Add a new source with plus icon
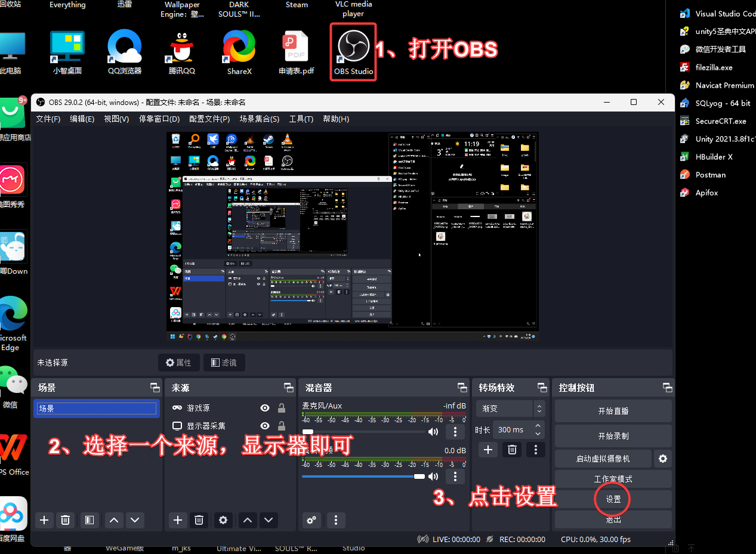Viewport: 756px width, 554px height. pyautogui.click(x=177, y=520)
